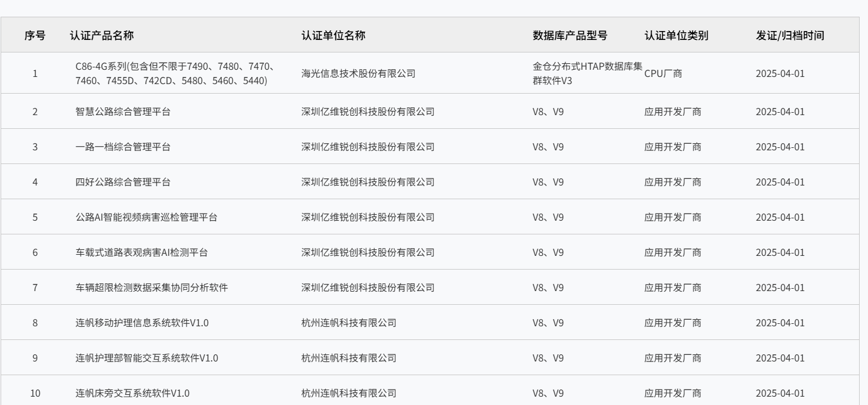Image resolution: width=868 pixels, height=405 pixels.
Task: Select the C86-4G系列 product row
Action: coord(434,73)
